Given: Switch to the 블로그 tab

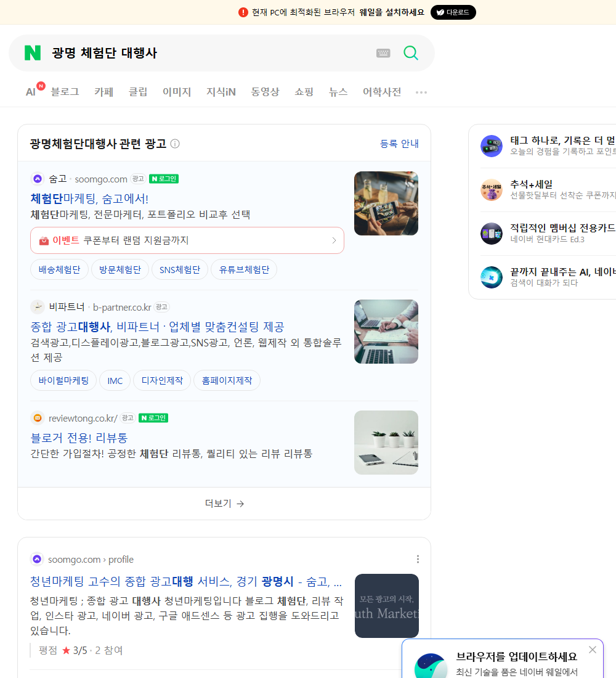Looking at the screenshot, I should [65, 92].
